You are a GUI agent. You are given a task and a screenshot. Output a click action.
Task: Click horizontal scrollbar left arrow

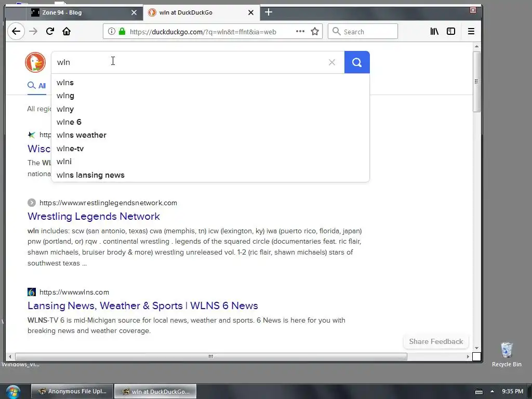click(x=10, y=356)
